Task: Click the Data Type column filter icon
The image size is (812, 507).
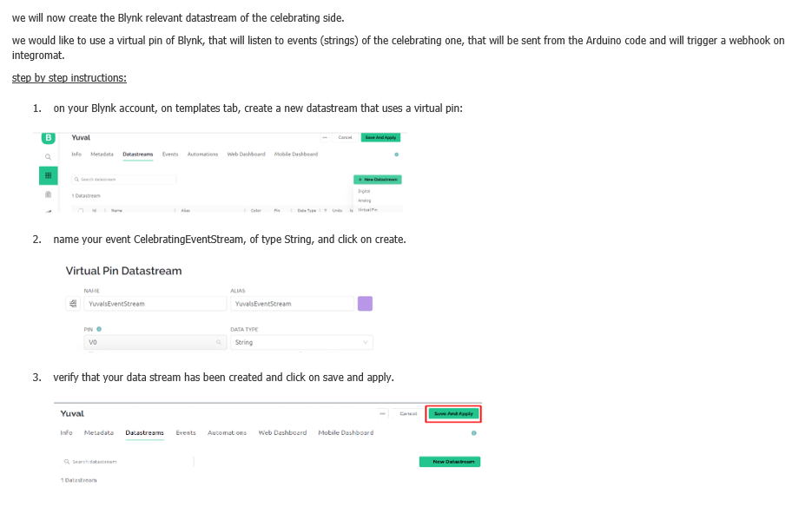Action: [325, 210]
